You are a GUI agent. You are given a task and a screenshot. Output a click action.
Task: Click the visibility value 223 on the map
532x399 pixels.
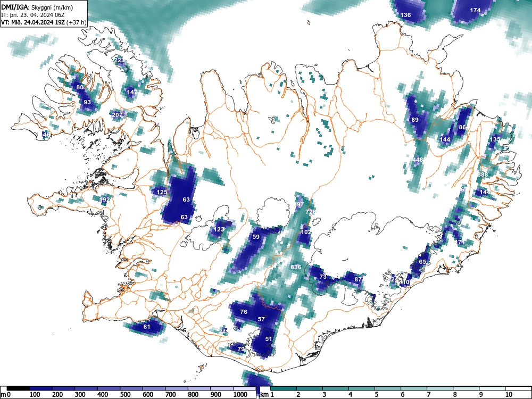(x=119, y=61)
